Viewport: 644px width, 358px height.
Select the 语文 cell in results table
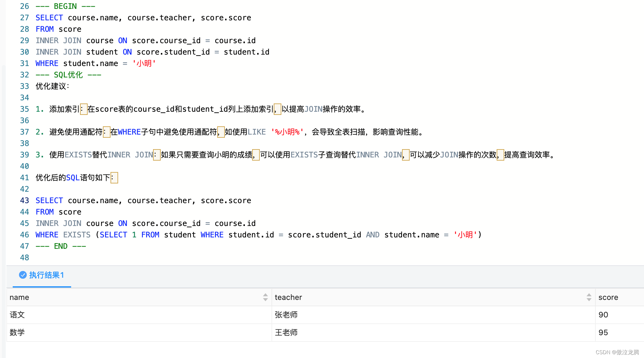point(17,315)
